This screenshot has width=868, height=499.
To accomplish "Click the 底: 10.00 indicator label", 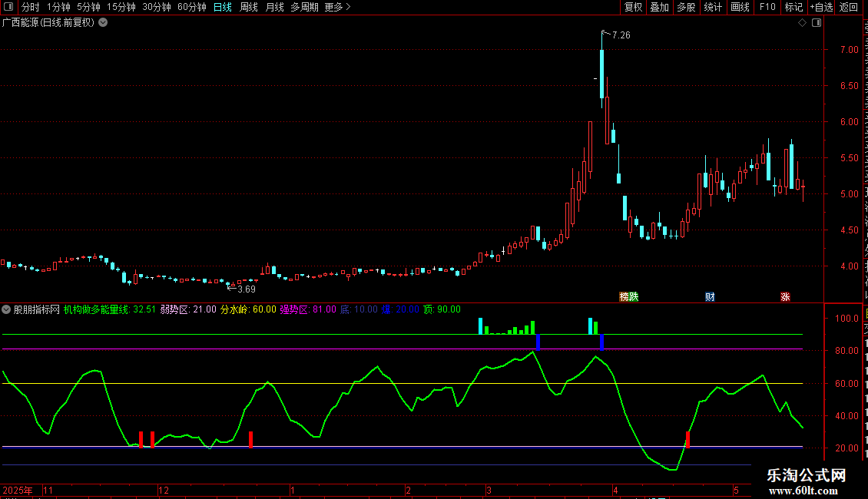I will pyautogui.click(x=359, y=310).
